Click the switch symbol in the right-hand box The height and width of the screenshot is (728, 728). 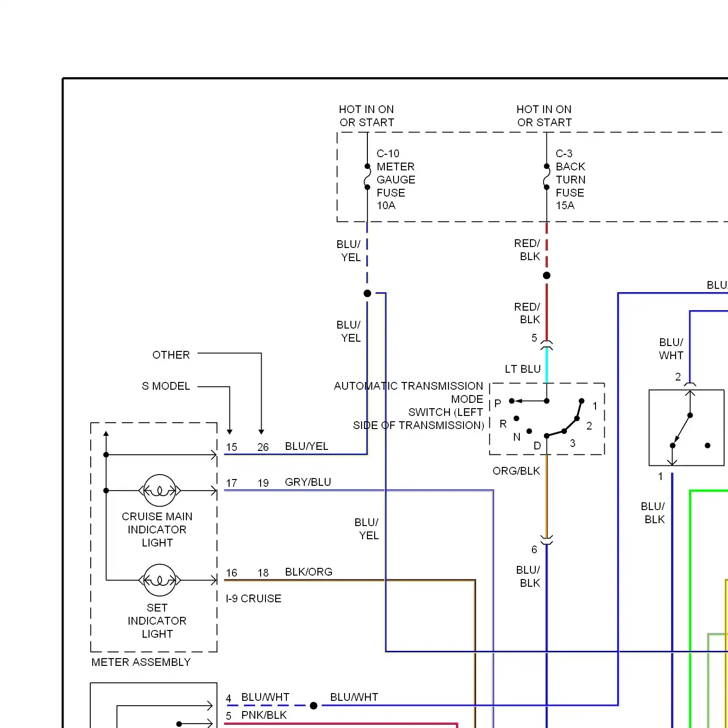686,428
